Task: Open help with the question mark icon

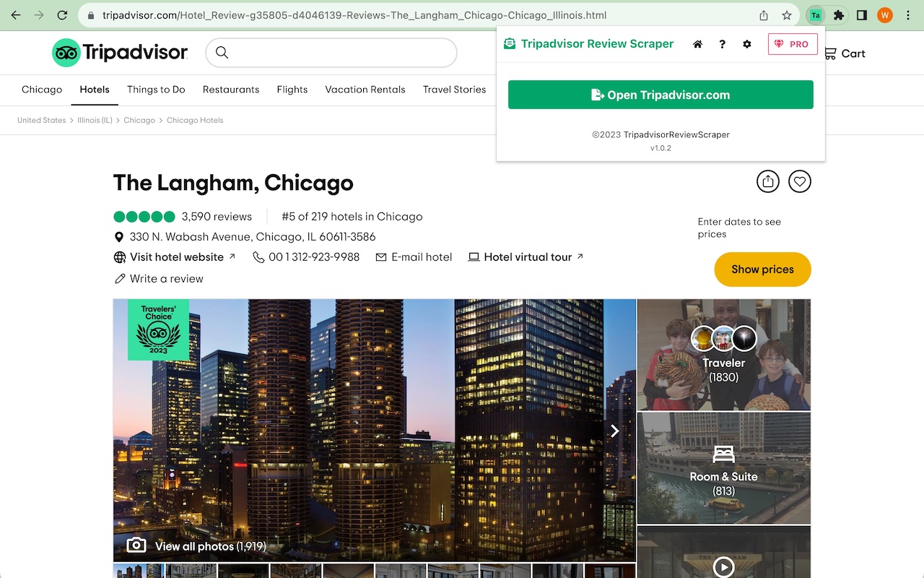Action: tap(722, 43)
